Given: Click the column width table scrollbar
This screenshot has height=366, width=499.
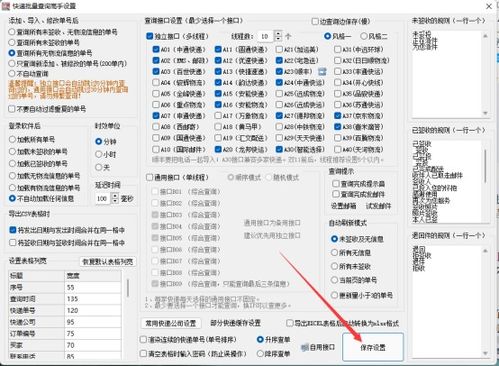Looking at the screenshot, I should pos(128,288).
